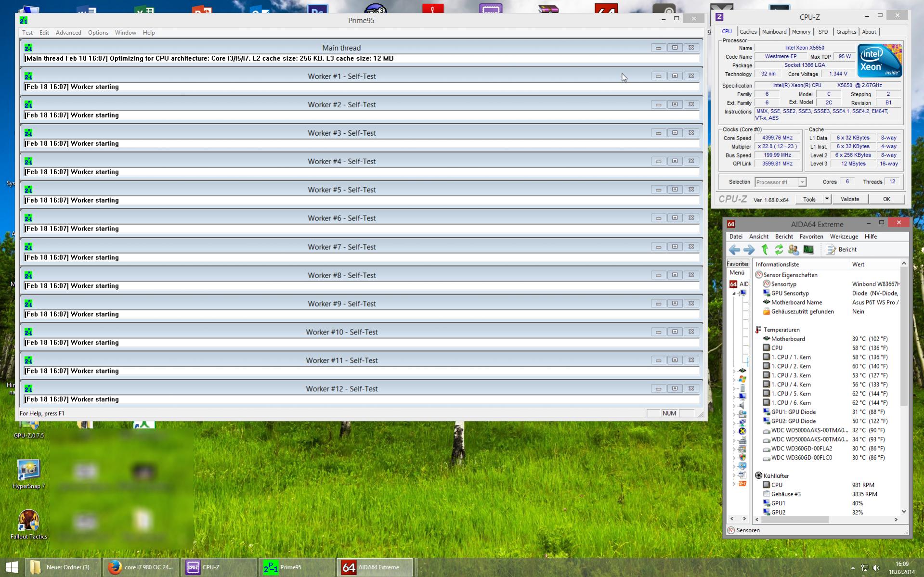
Task: Click the OK button in CPU-Z
Action: [x=886, y=199]
